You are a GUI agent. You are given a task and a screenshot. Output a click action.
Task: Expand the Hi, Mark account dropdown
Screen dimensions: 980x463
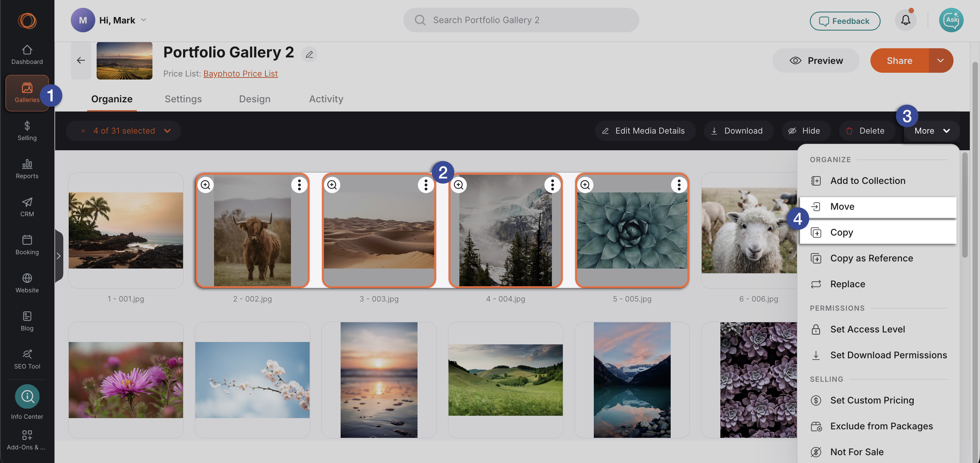(x=143, y=20)
